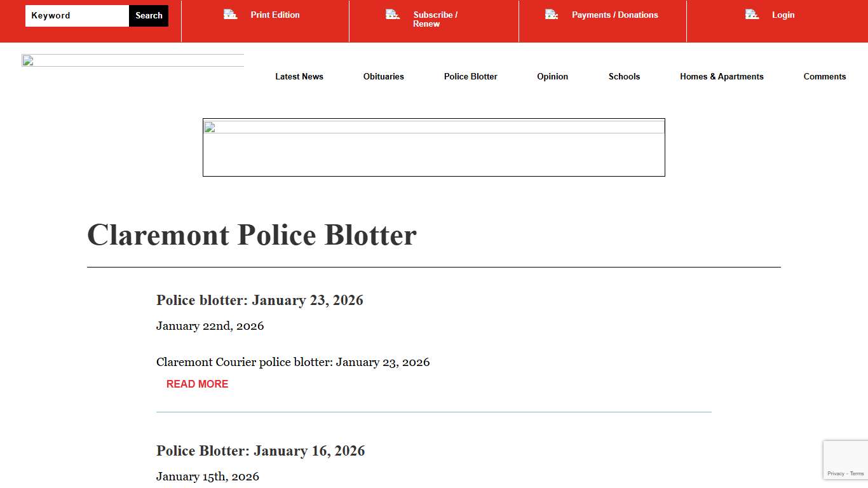Navigate to Schools section

coord(624,76)
